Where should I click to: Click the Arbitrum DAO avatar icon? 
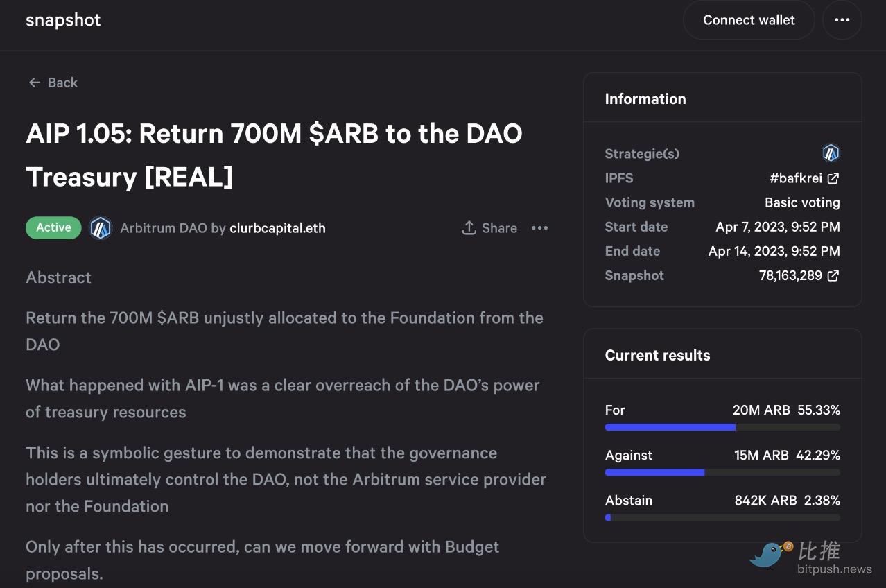101,228
